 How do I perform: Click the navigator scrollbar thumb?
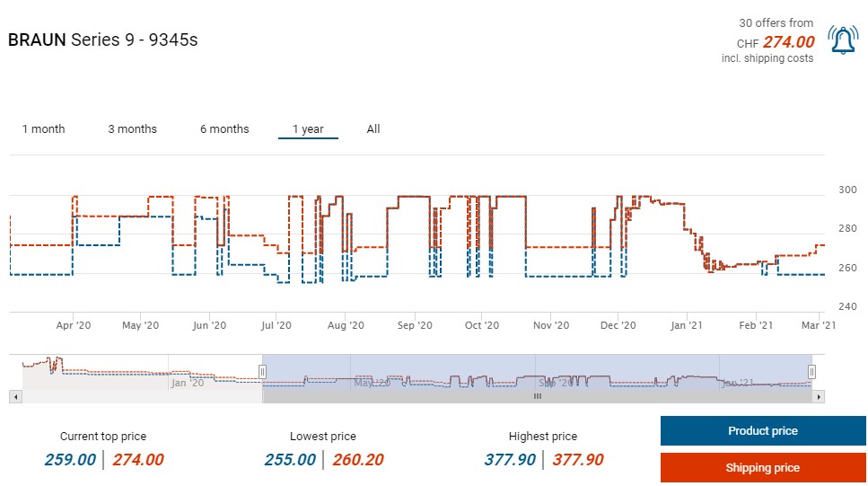click(538, 396)
